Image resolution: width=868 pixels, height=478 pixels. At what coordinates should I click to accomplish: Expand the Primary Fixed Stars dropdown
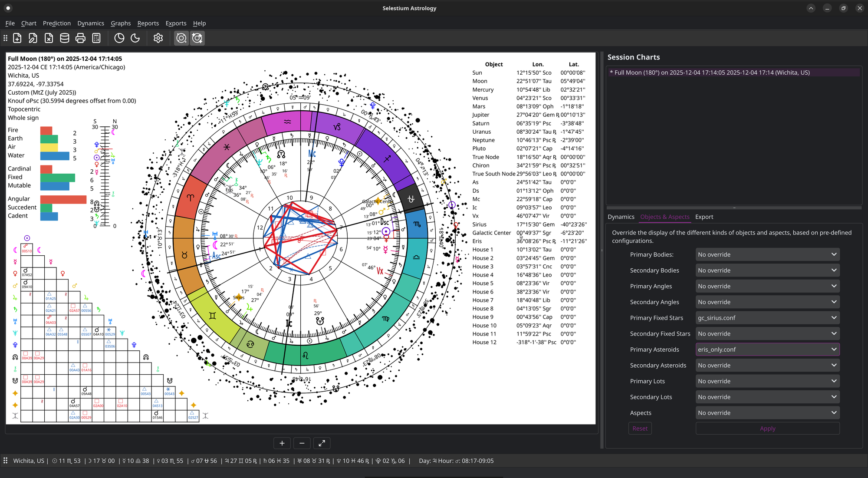767,318
